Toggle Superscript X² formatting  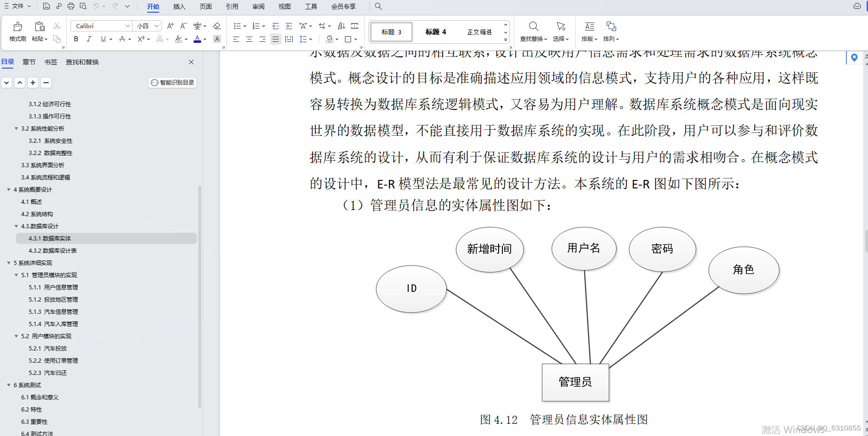141,39
